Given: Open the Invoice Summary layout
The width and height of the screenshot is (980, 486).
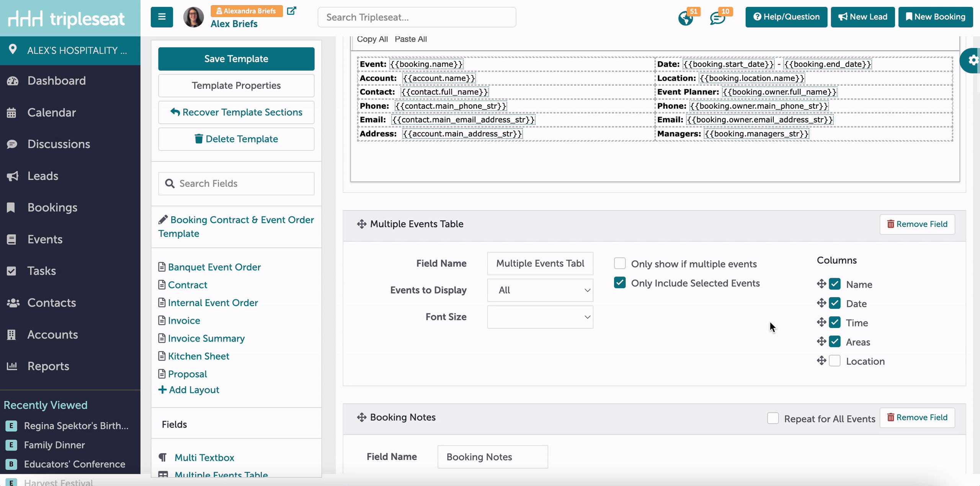Looking at the screenshot, I should (206, 338).
